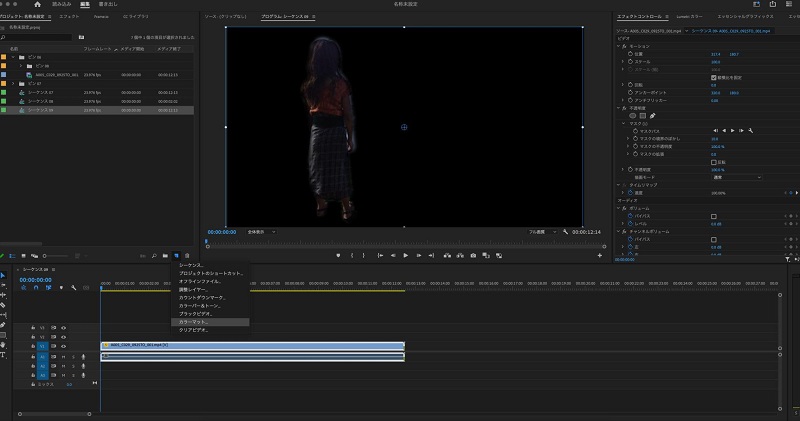Collapse the Volume audio effect
This screenshot has height=421, width=800.
pos(619,209)
